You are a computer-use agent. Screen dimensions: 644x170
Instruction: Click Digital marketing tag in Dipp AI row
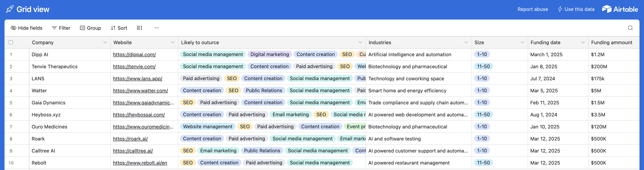[269, 54]
